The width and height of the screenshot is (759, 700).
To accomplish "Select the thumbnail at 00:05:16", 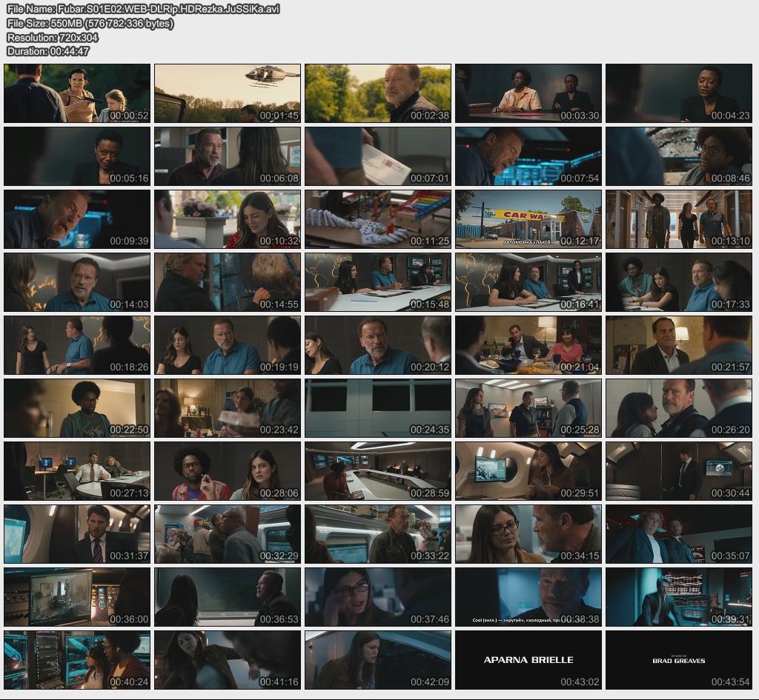I will tap(77, 156).
